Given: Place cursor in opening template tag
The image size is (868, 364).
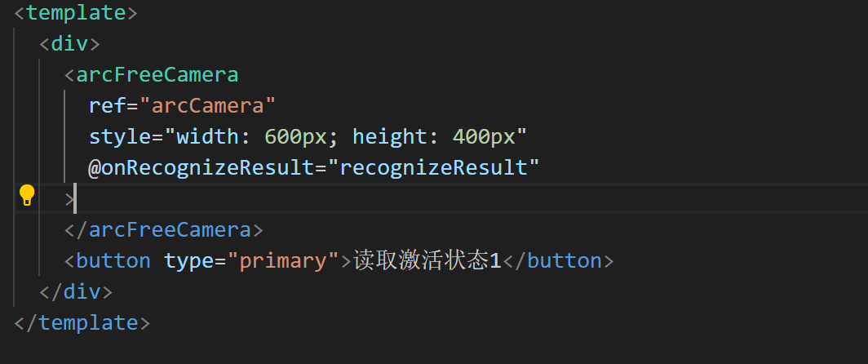Looking at the screenshot, I should pyautogui.click(x=76, y=12).
